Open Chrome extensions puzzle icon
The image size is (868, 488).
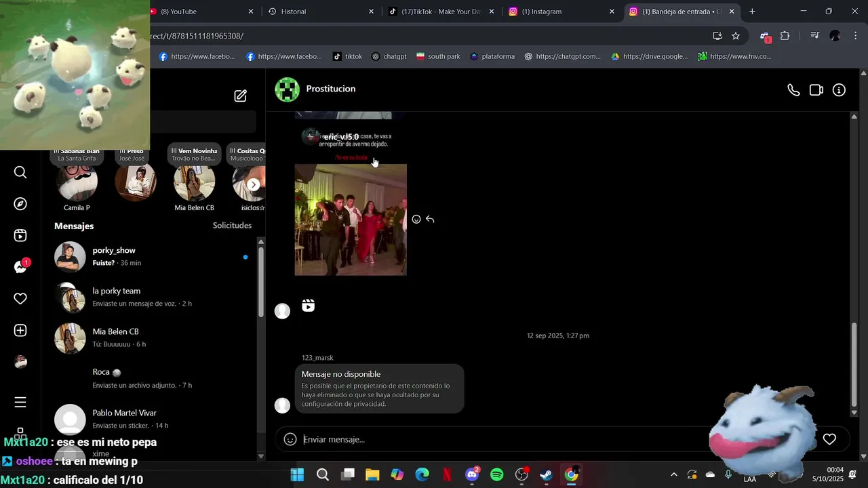point(785,36)
